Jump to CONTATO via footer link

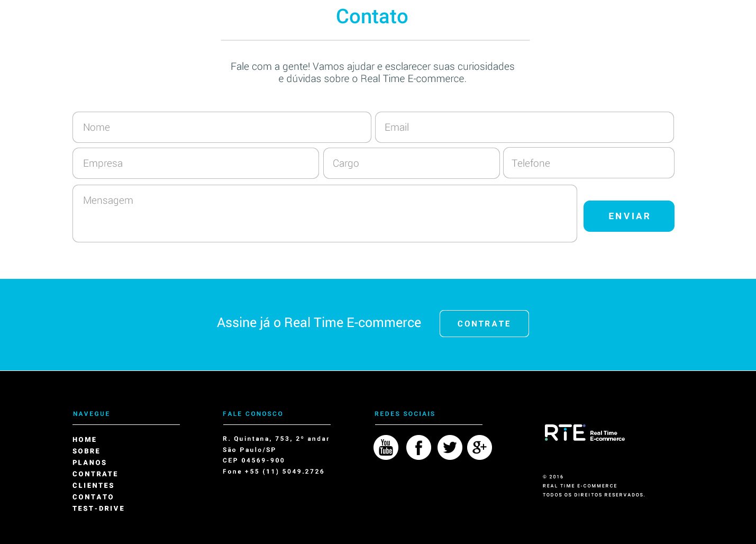[93, 497]
